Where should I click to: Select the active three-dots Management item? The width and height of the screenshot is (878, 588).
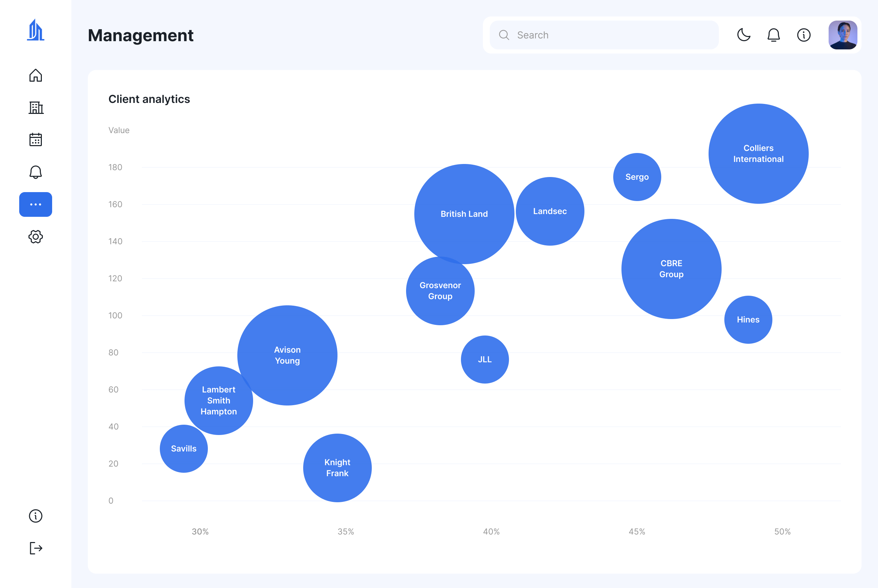(36, 204)
